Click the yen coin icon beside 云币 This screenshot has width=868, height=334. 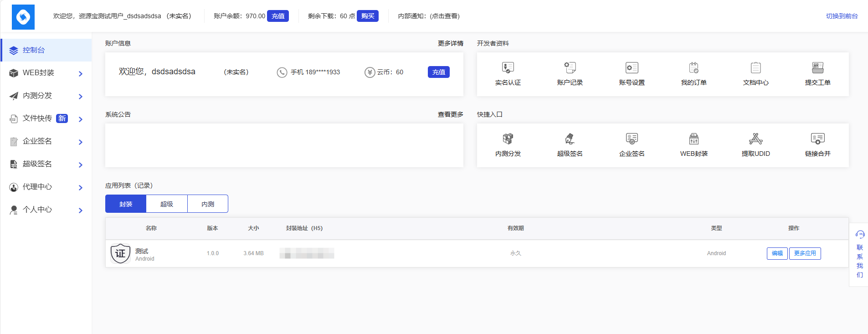pyautogui.click(x=370, y=72)
